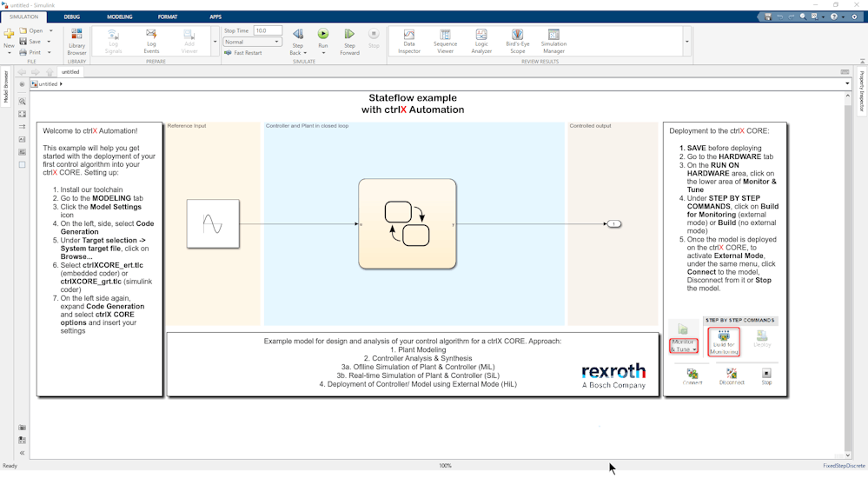
Task: Toggle sample time arrows icon in palette
Action: 22,127
